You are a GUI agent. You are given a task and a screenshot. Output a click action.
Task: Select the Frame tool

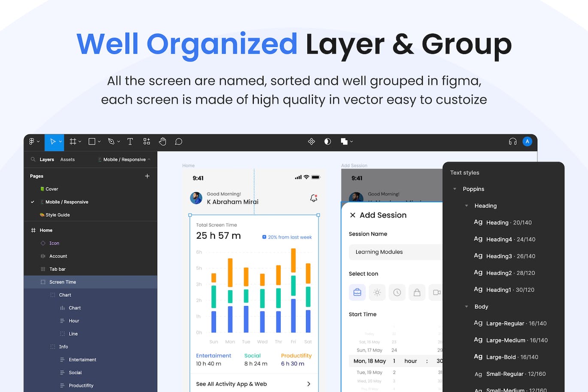pos(73,142)
